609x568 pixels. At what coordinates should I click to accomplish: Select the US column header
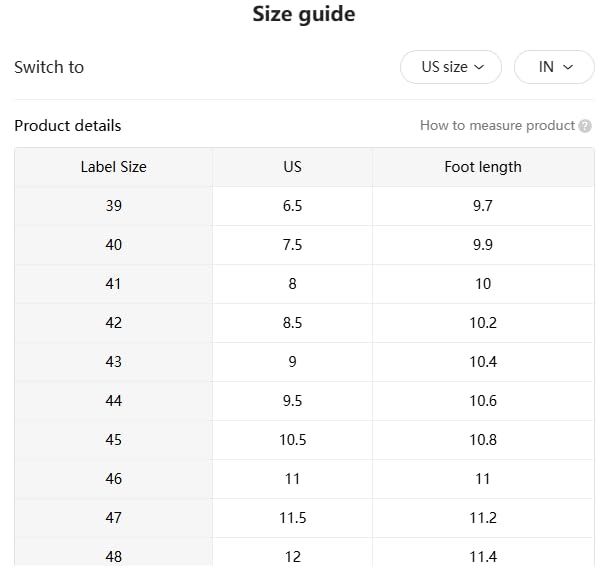(292, 167)
